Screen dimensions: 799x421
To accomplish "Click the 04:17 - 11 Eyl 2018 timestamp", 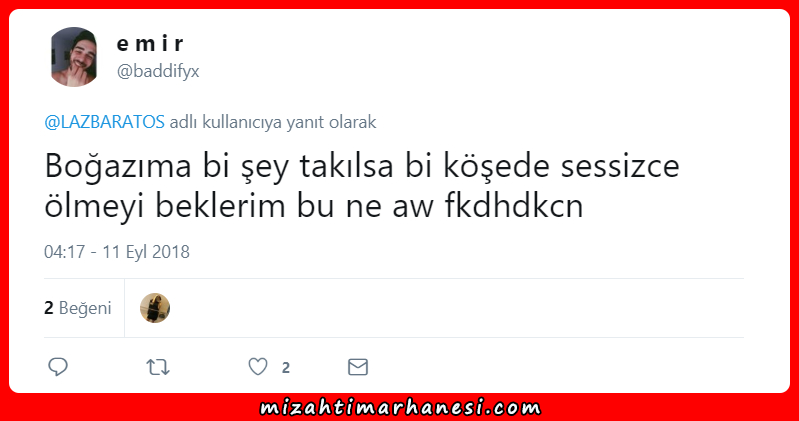I will tap(117, 252).
